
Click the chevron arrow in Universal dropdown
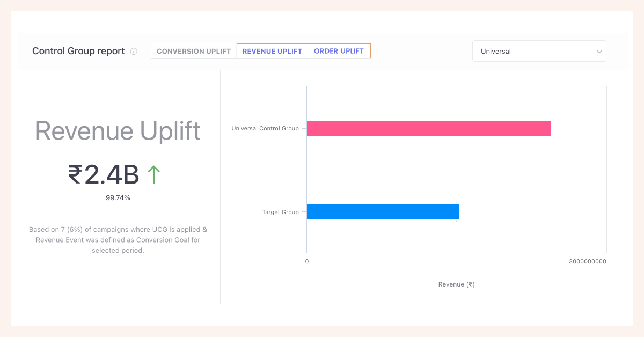pos(599,52)
